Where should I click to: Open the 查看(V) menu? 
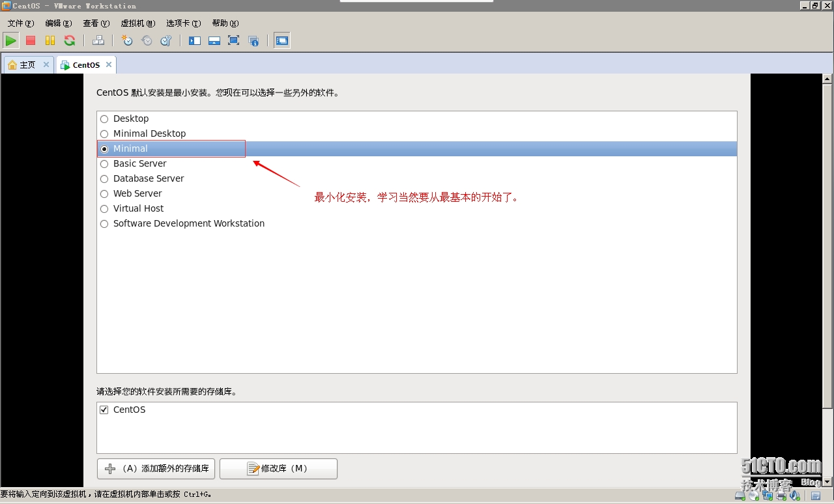tap(96, 23)
